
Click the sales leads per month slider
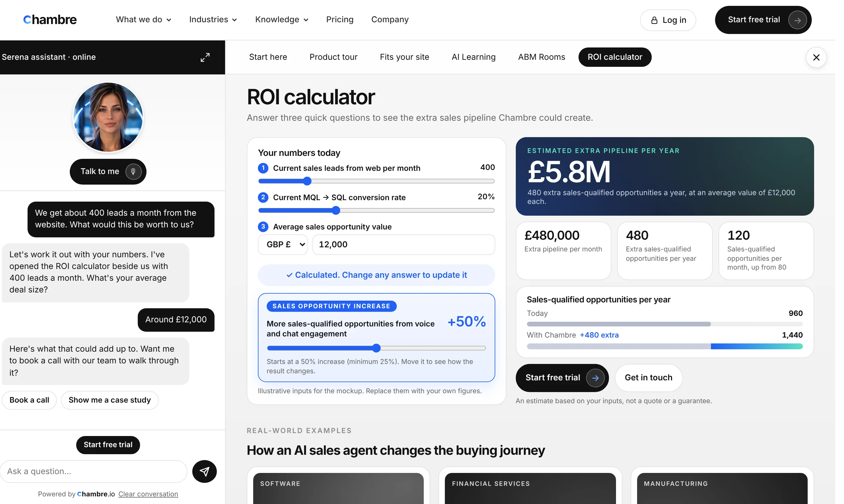[376, 181]
